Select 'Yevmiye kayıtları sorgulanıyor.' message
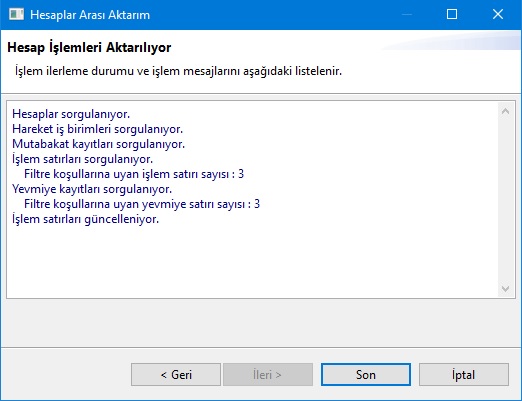 tap(92, 189)
